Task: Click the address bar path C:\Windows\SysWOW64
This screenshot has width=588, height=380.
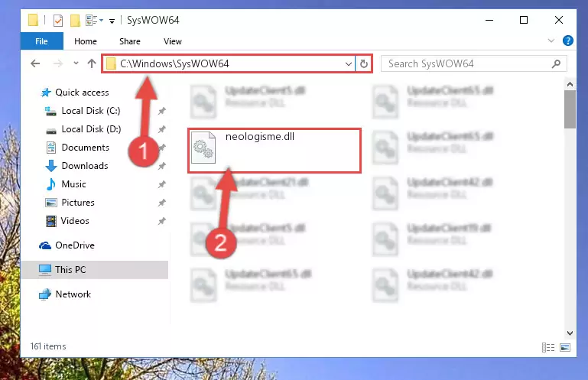Action: coord(174,63)
